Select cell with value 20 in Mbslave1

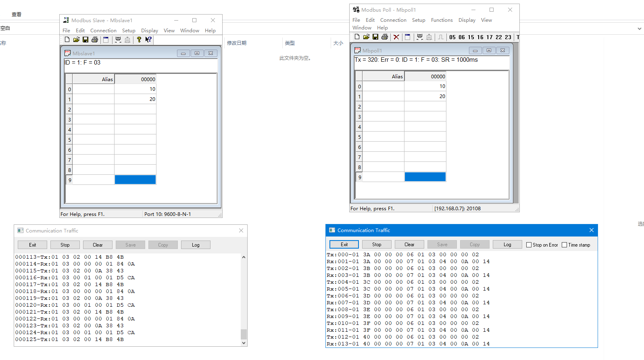(135, 99)
